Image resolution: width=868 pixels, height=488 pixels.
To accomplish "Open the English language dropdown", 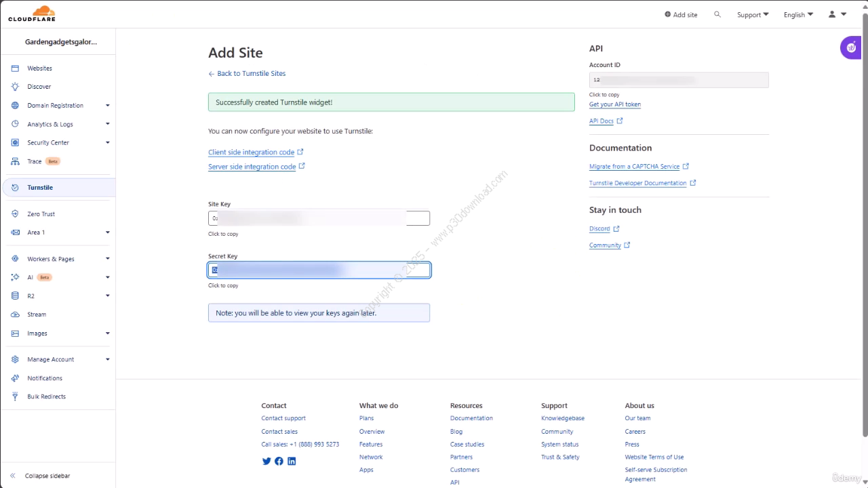I will pyautogui.click(x=798, y=14).
